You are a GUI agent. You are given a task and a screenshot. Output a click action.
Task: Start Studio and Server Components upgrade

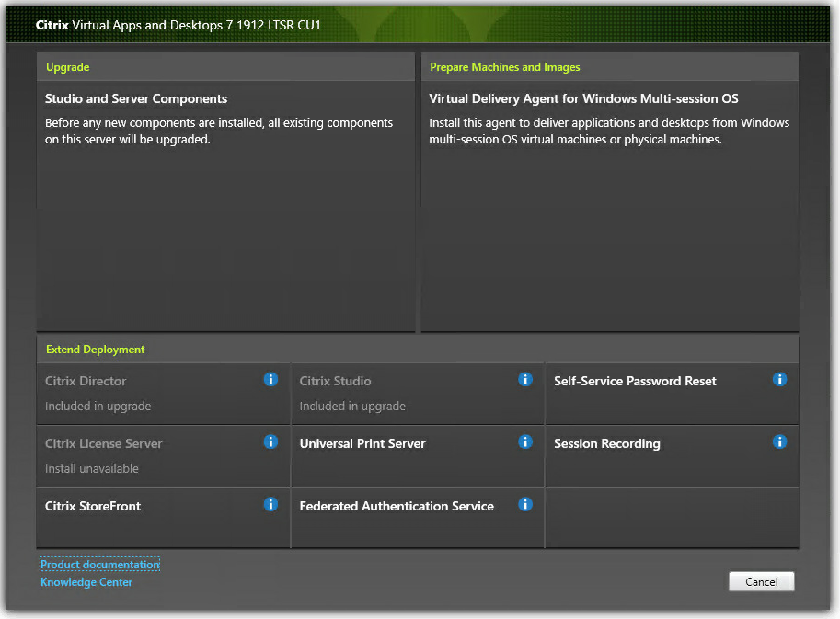click(x=225, y=206)
